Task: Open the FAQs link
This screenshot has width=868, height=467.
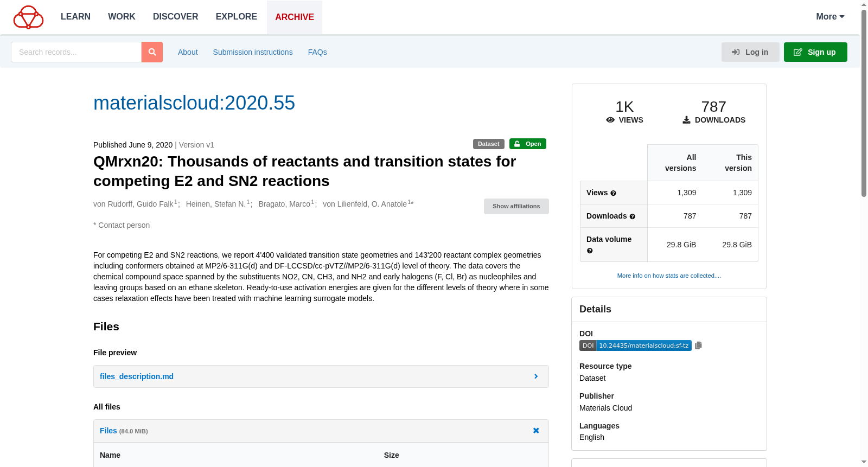Action: 317,52
